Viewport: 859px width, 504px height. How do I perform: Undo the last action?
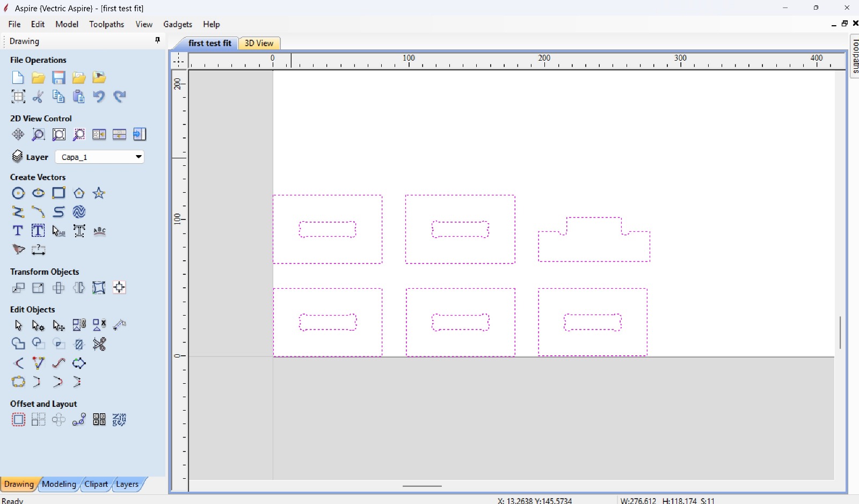[99, 97]
